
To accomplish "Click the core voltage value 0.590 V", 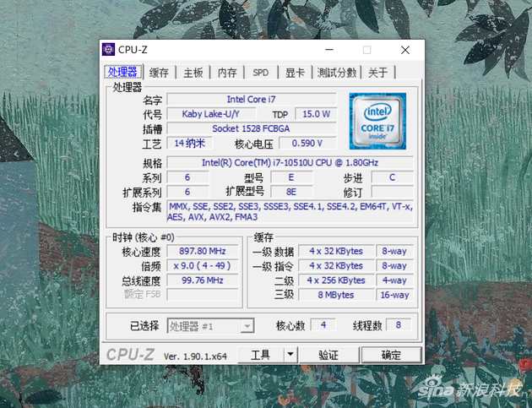I will click(307, 144).
